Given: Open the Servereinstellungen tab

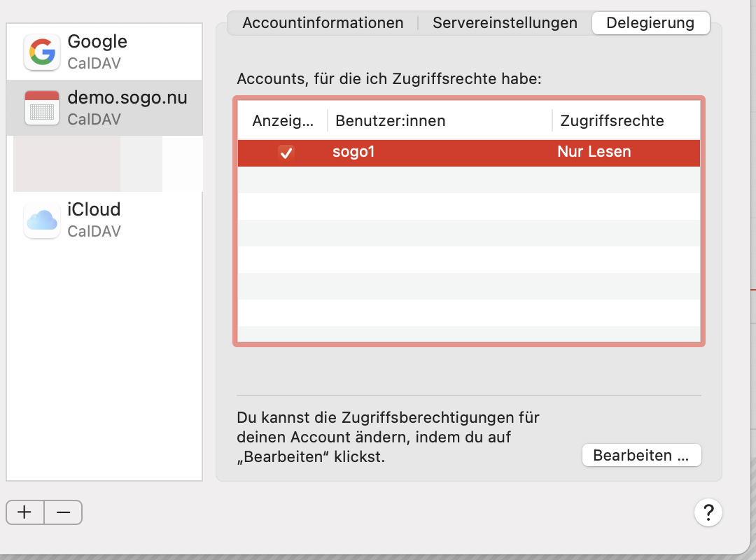Looking at the screenshot, I should click(505, 23).
